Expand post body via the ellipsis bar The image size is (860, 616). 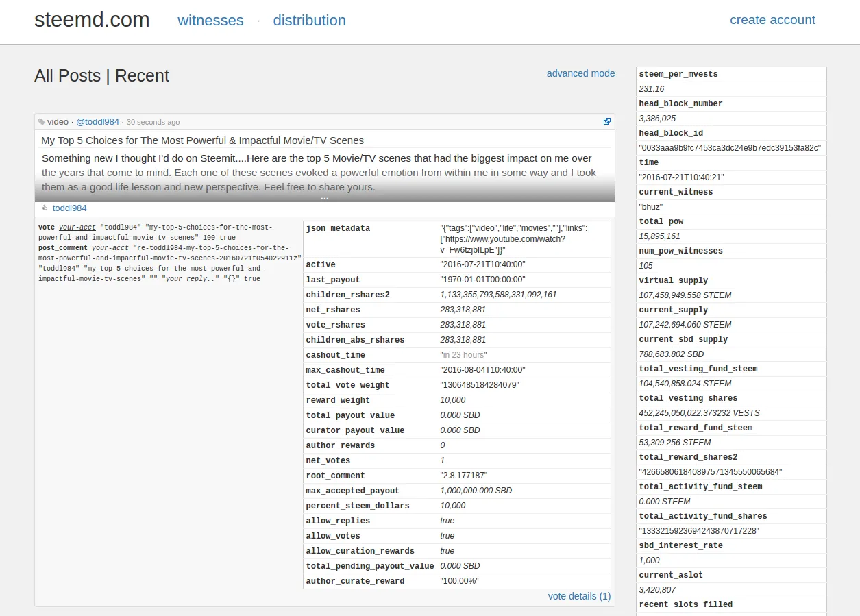pyautogui.click(x=324, y=198)
